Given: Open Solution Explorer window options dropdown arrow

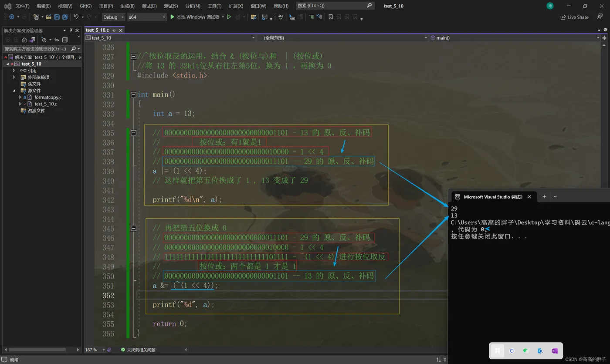Looking at the screenshot, I should 64,30.
